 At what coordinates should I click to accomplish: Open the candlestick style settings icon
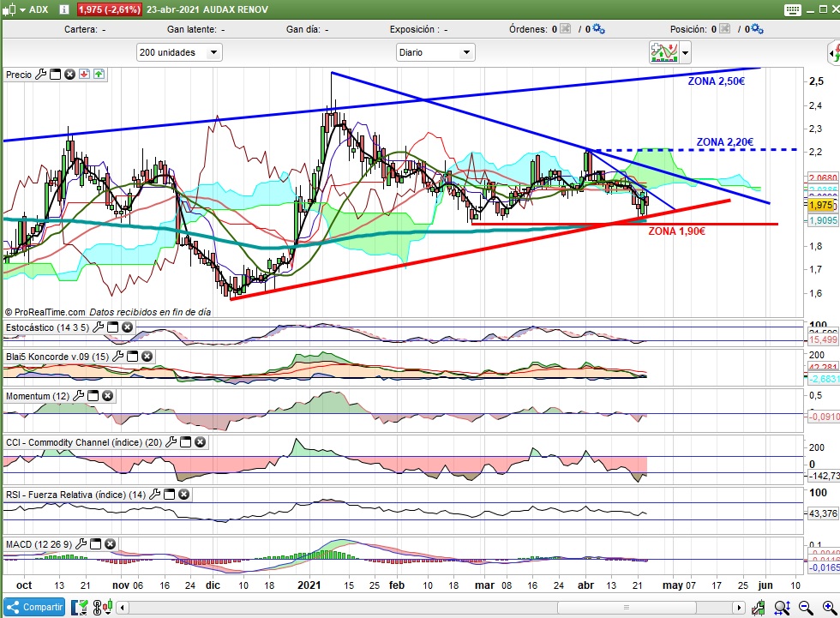pyautogui.click(x=103, y=608)
